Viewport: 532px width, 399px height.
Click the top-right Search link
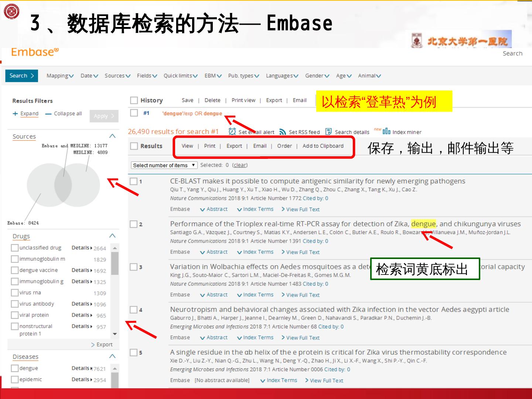coord(512,53)
